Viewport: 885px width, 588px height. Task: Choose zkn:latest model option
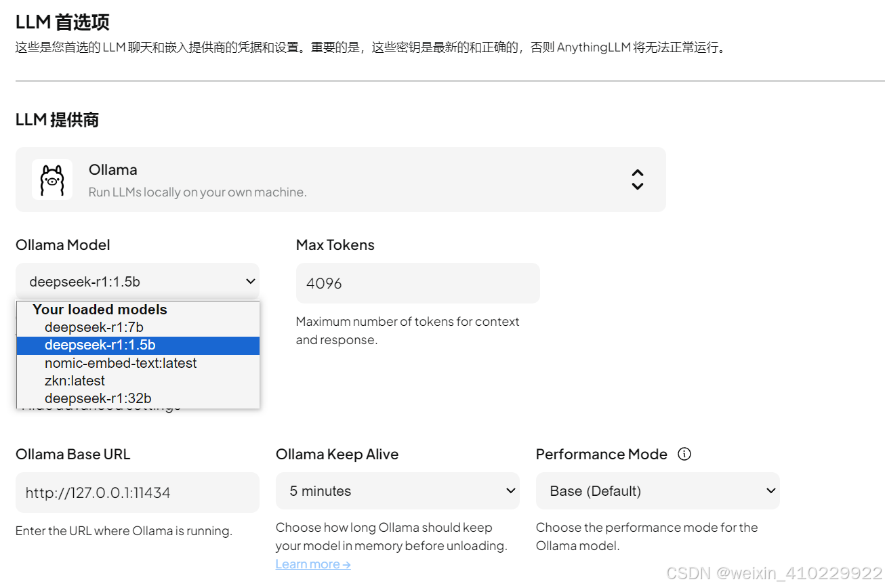point(138,381)
